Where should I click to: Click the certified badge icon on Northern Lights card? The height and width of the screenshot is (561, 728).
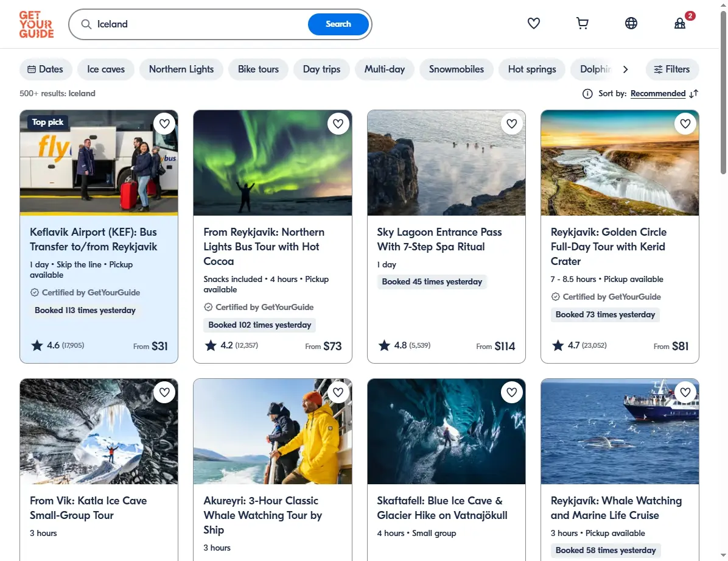coord(208,307)
